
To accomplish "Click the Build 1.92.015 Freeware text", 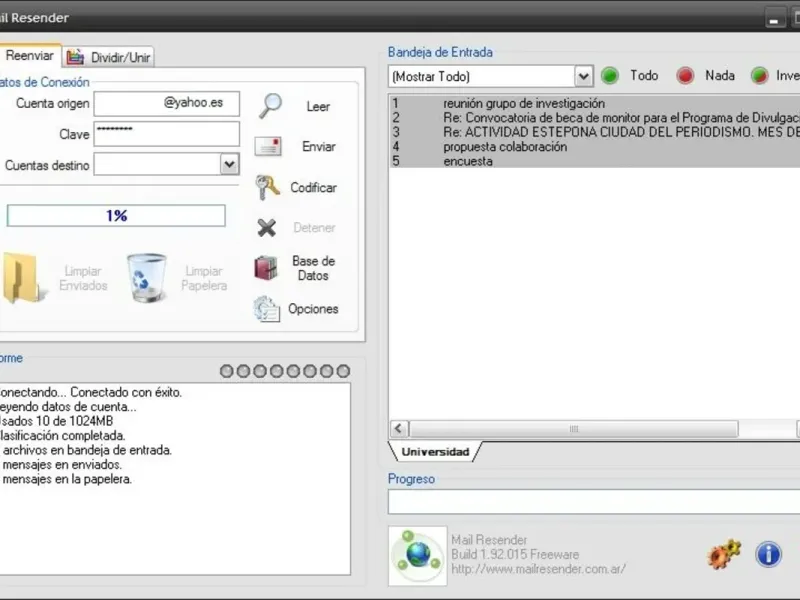I will [x=515, y=555].
